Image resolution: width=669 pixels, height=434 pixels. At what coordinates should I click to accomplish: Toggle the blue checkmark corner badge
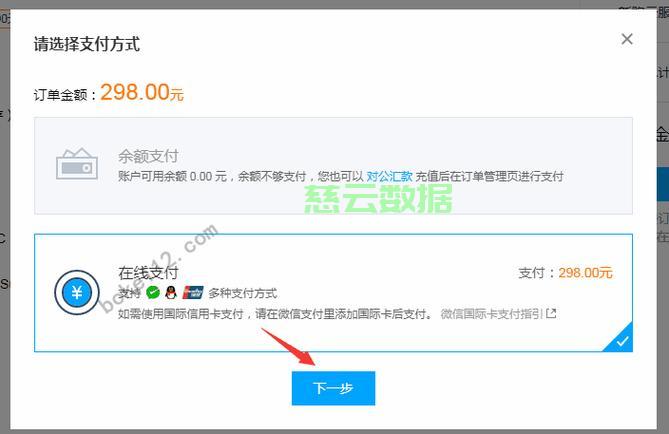point(620,339)
